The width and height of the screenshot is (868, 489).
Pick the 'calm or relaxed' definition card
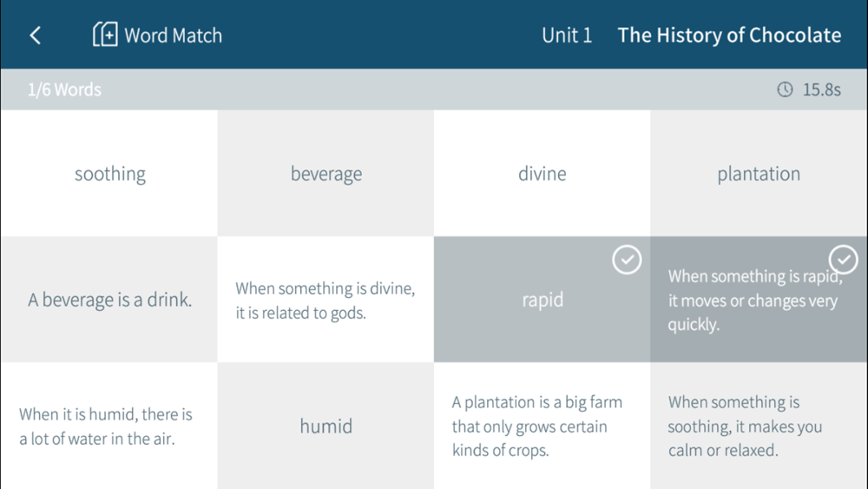coord(759,426)
